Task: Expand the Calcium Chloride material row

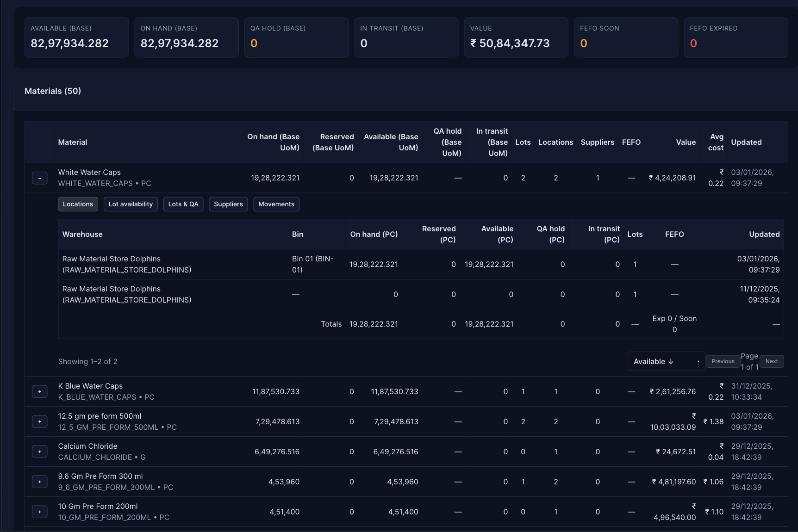Action: click(39, 452)
